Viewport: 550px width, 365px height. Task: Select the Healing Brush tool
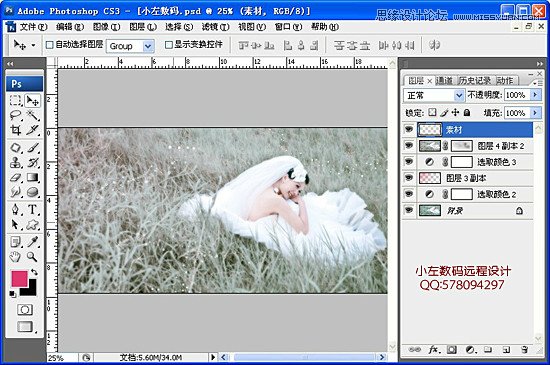(x=15, y=148)
